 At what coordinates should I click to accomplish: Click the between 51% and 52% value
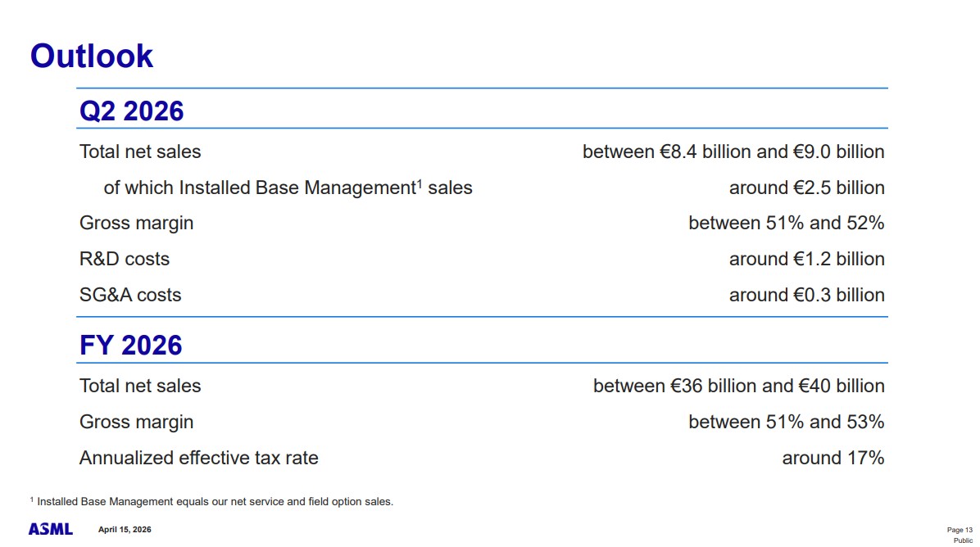click(787, 223)
